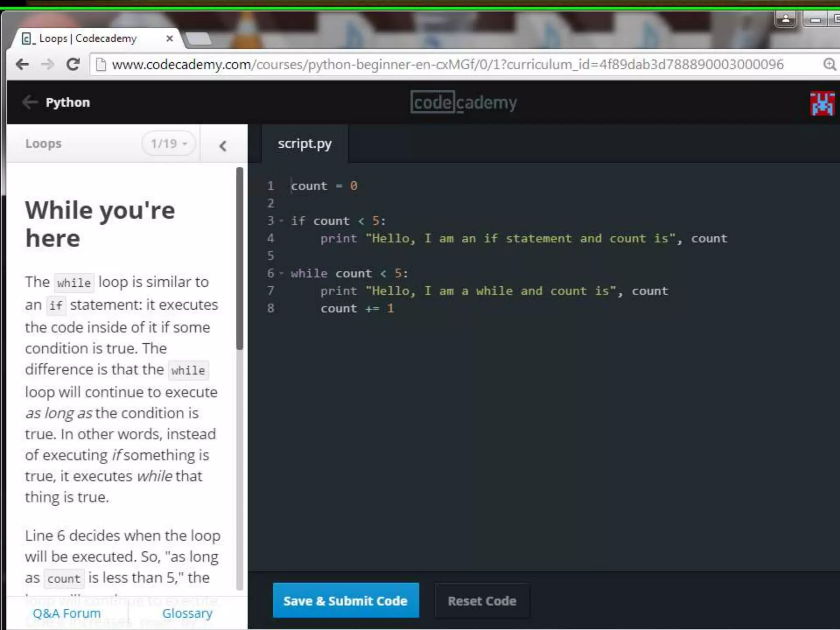Open the pixel avatar profile icon
Viewport: 840px width, 630px height.
coord(822,103)
